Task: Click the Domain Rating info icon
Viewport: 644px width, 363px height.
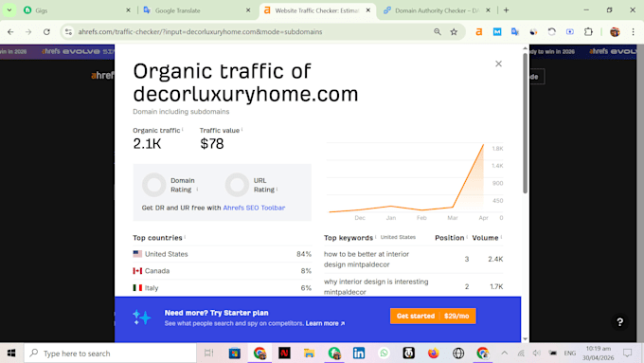Action: (197, 190)
